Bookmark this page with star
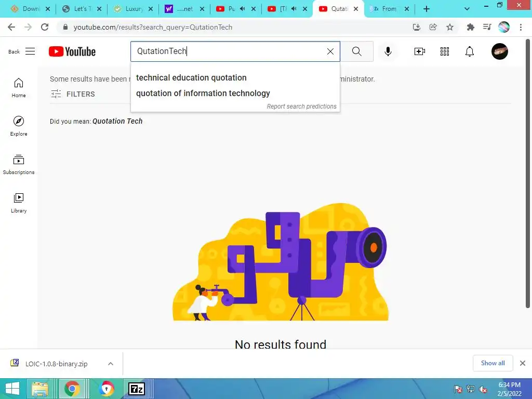 (450, 27)
